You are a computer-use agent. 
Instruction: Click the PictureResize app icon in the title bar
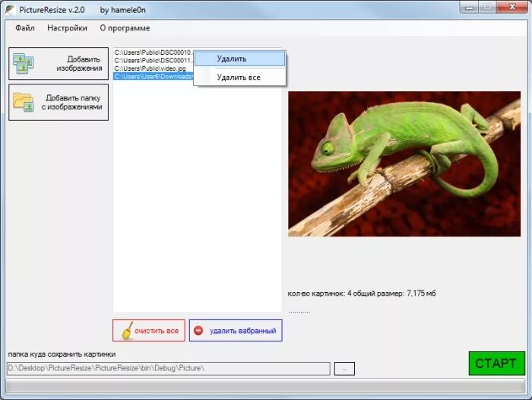tap(10, 10)
